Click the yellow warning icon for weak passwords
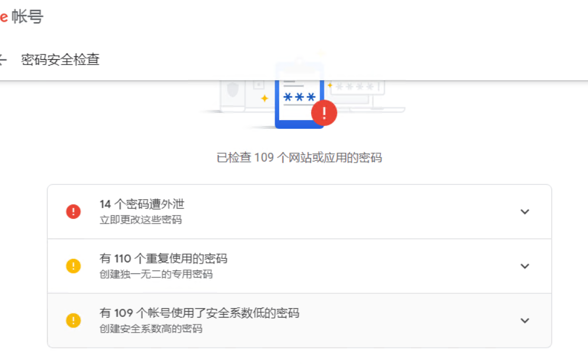Viewport: 588px width, 364px height. click(x=73, y=320)
